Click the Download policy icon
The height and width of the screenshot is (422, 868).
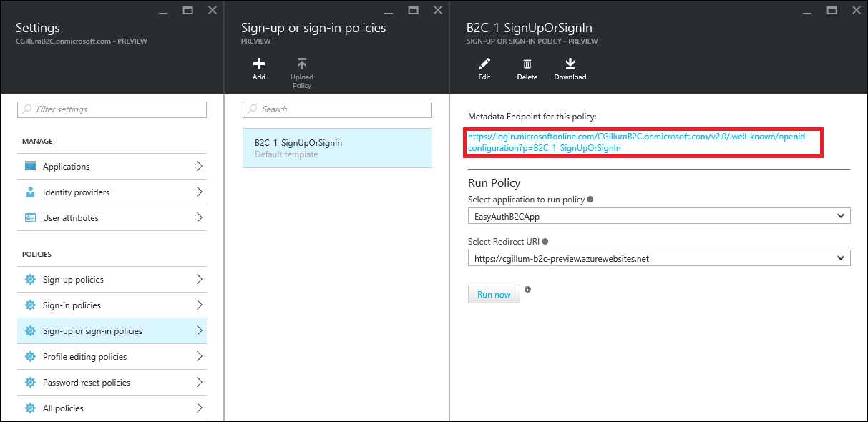click(x=570, y=64)
